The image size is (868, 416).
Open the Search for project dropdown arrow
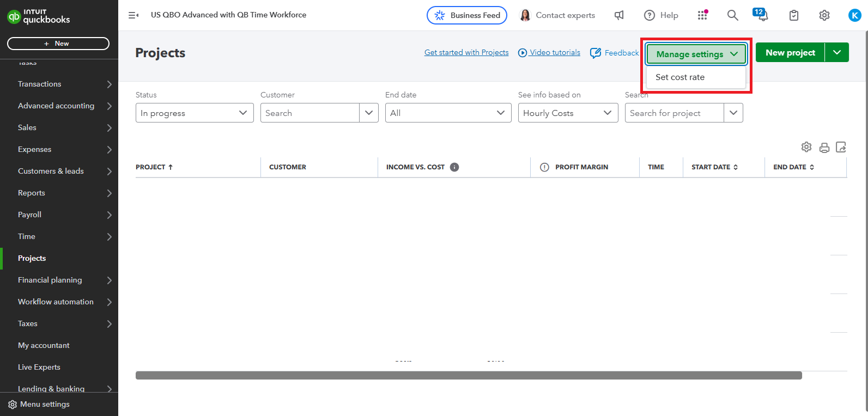coord(733,113)
